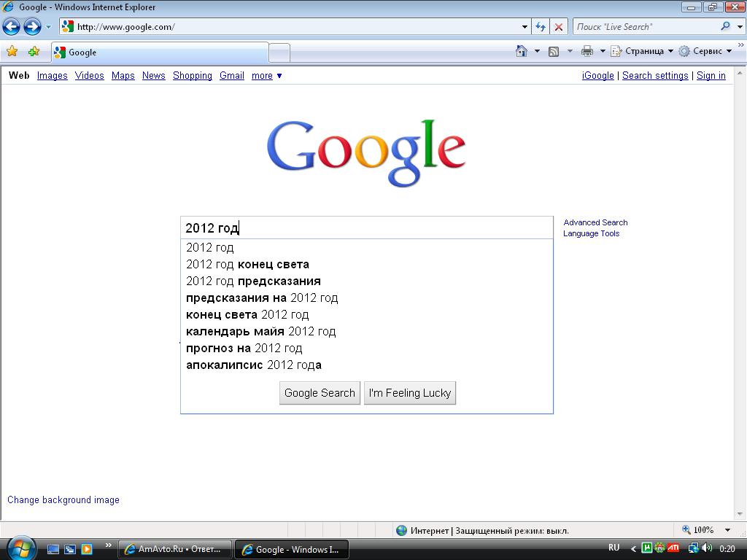Click the Refresh page icon

click(541, 27)
